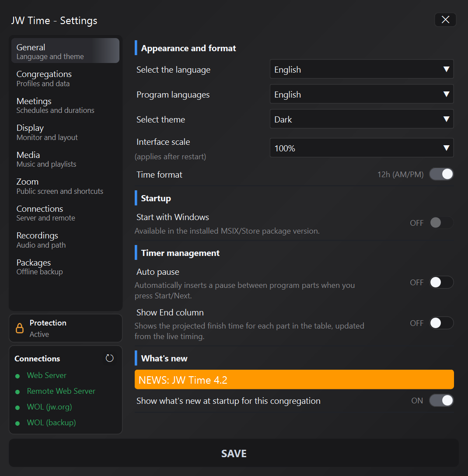
Task: Click the What's new heading
Action: (x=164, y=358)
